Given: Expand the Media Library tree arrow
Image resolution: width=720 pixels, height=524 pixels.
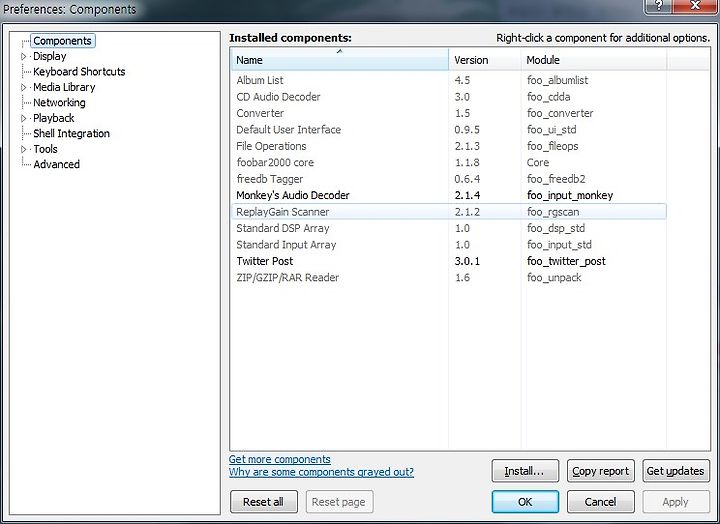Looking at the screenshot, I should pyautogui.click(x=24, y=87).
